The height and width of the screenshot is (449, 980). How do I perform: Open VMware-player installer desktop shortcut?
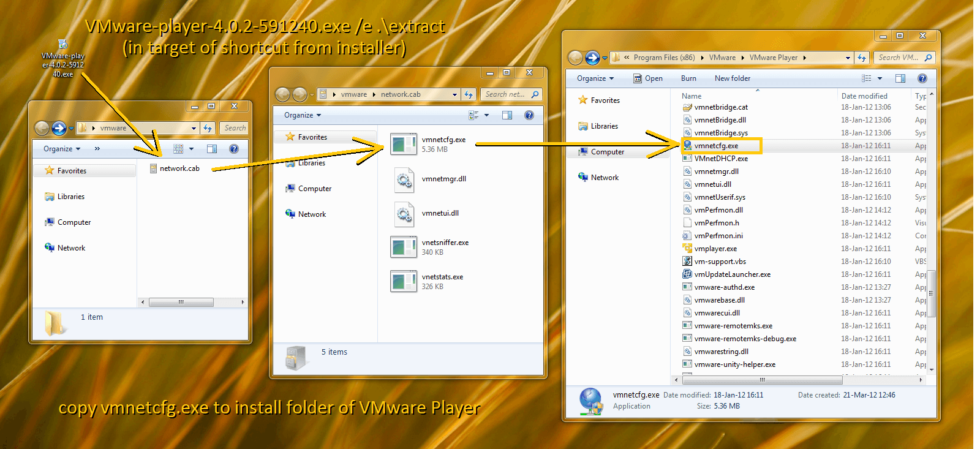62,59
